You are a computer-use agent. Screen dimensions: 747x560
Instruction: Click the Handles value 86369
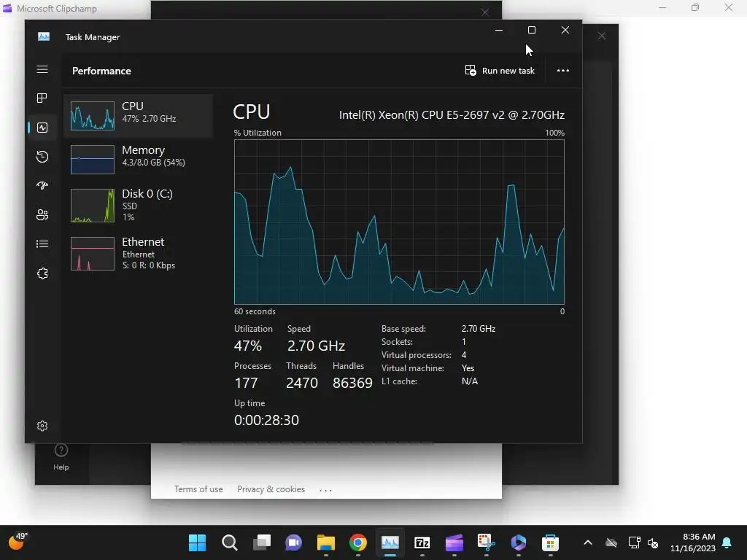click(x=352, y=383)
